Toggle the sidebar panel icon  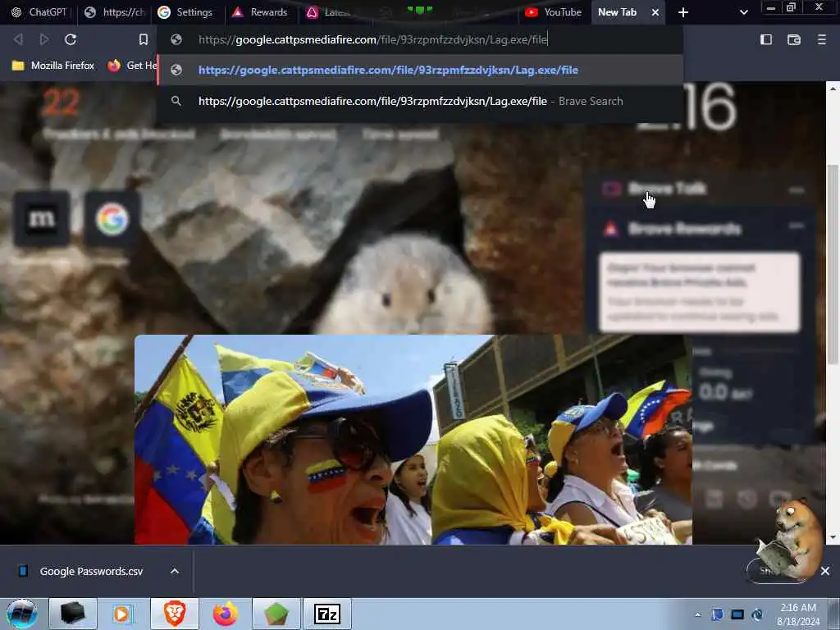(x=766, y=39)
